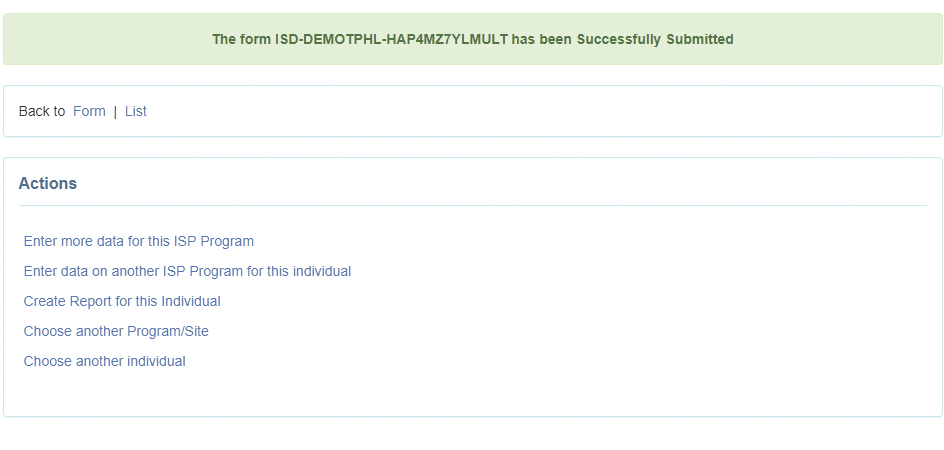Choose another individual link
The image size is (944, 450).
105,361
